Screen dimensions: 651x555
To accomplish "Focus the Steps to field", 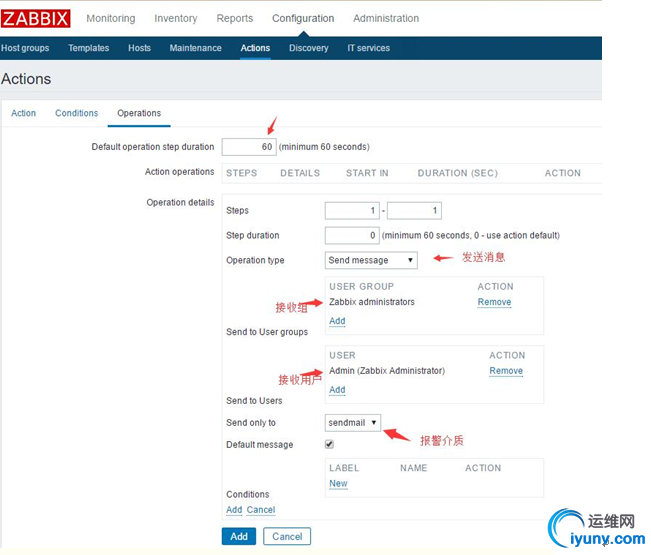I will (x=414, y=210).
